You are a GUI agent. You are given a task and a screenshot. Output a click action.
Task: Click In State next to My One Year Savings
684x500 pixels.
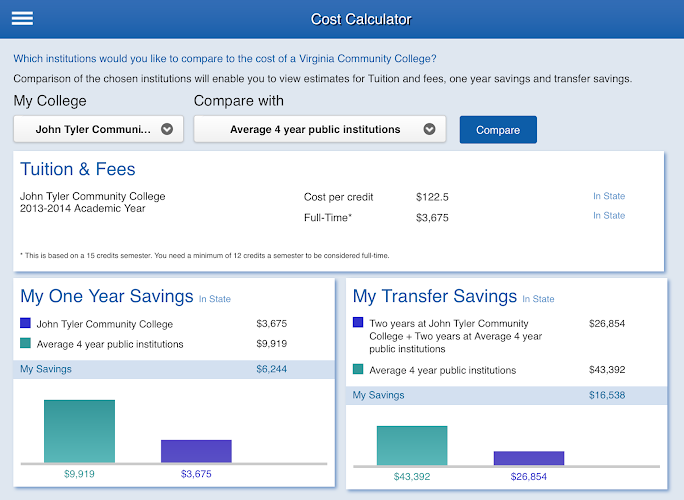tap(214, 299)
